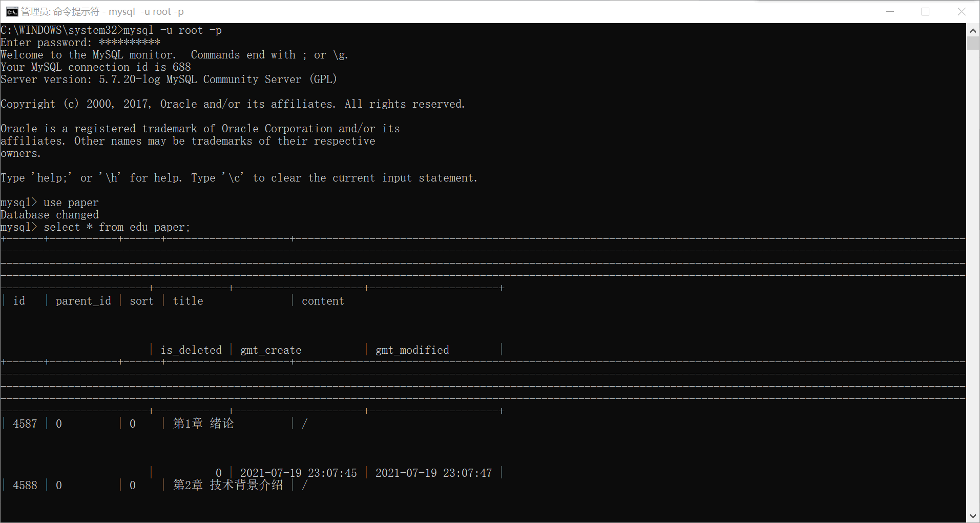
Task: Click the 'mysql -u root -p' command text
Action: (x=173, y=30)
